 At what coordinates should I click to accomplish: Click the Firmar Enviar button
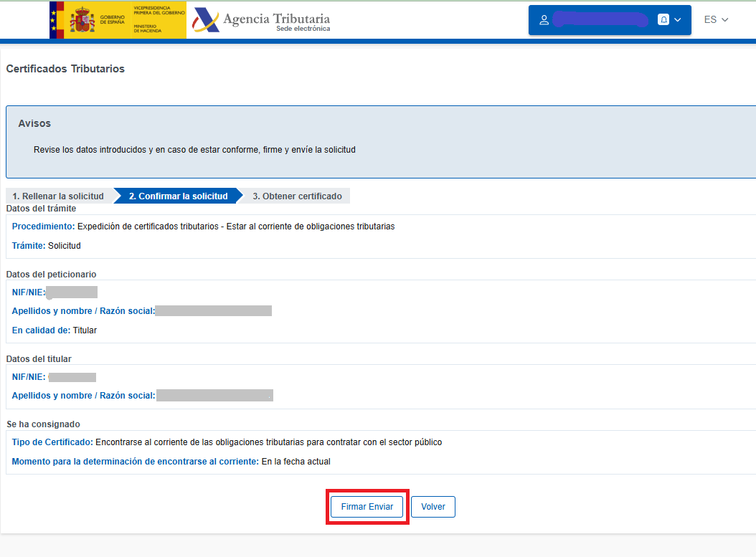367,506
